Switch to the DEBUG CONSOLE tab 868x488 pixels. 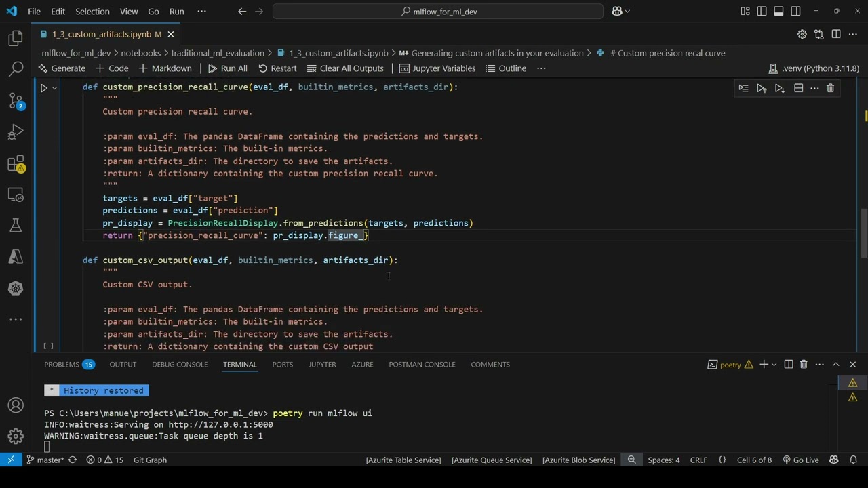[x=180, y=364]
